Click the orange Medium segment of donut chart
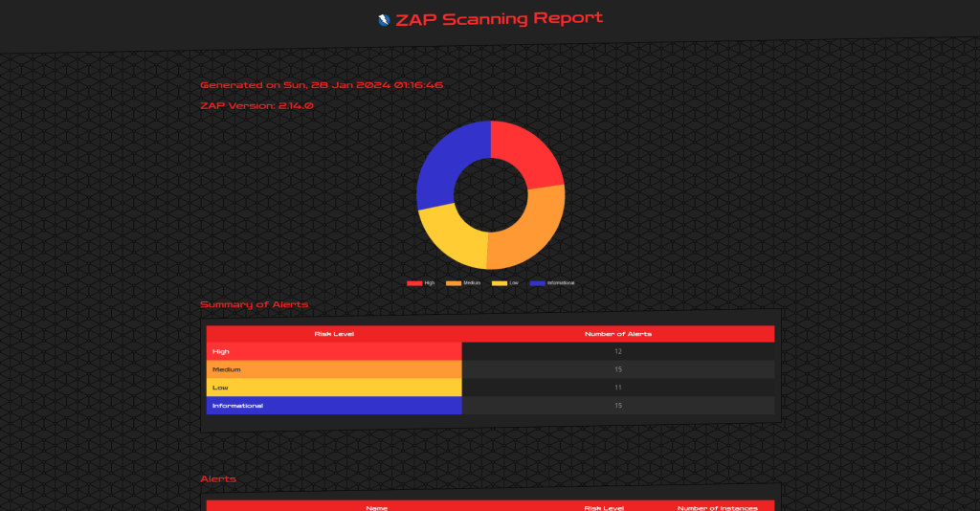This screenshot has width=980, height=511. 532,228
